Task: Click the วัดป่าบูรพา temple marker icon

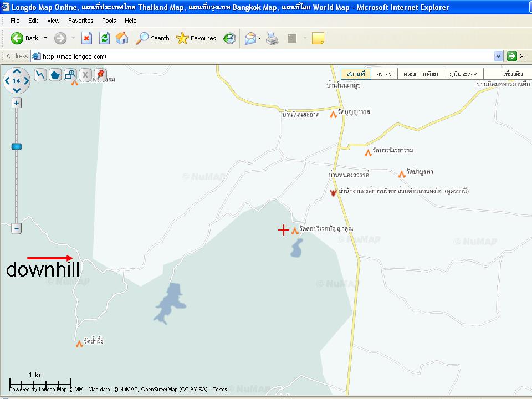Action: coord(402,174)
